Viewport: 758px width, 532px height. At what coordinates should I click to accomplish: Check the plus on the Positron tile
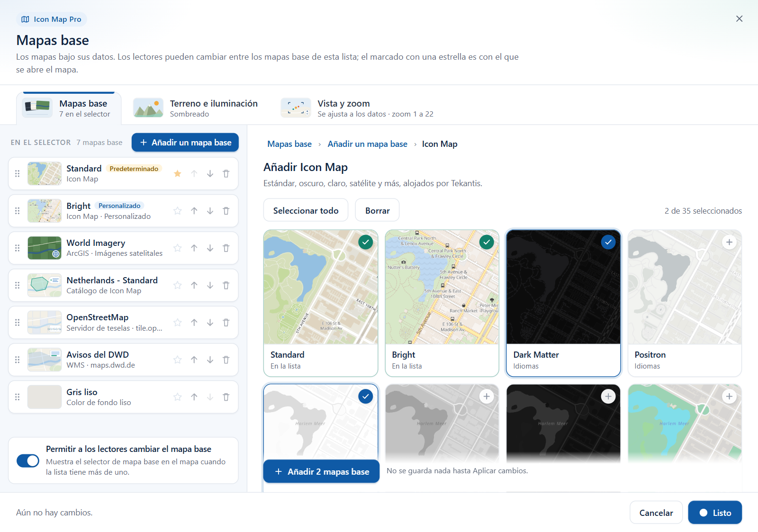coord(729,242)
